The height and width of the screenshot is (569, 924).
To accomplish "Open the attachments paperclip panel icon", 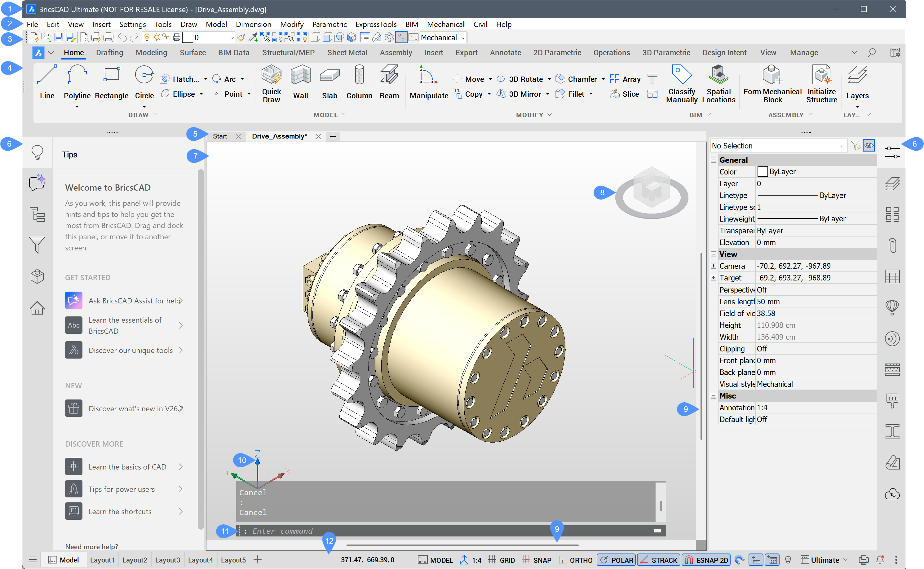I will coord(892,246).
